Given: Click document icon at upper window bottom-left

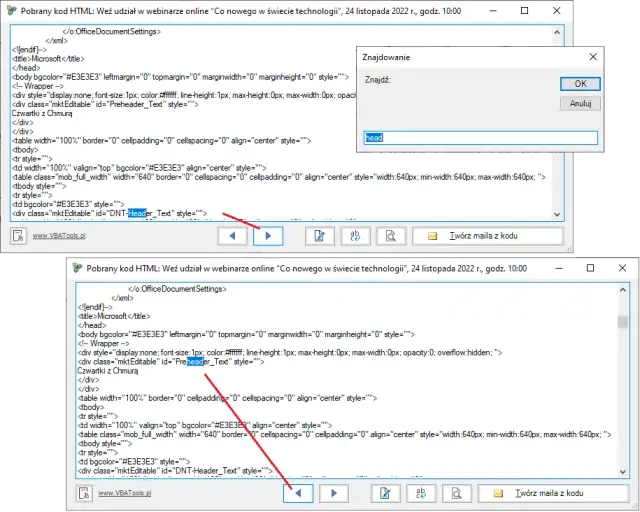Looking at the screenshot, I should [x=18, y=237].
